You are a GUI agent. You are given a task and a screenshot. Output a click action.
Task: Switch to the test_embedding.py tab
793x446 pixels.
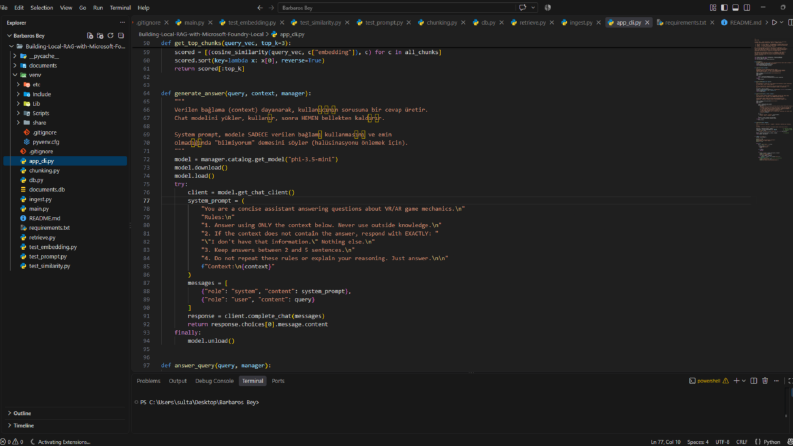pyautogui.click(x=252, y=23)
